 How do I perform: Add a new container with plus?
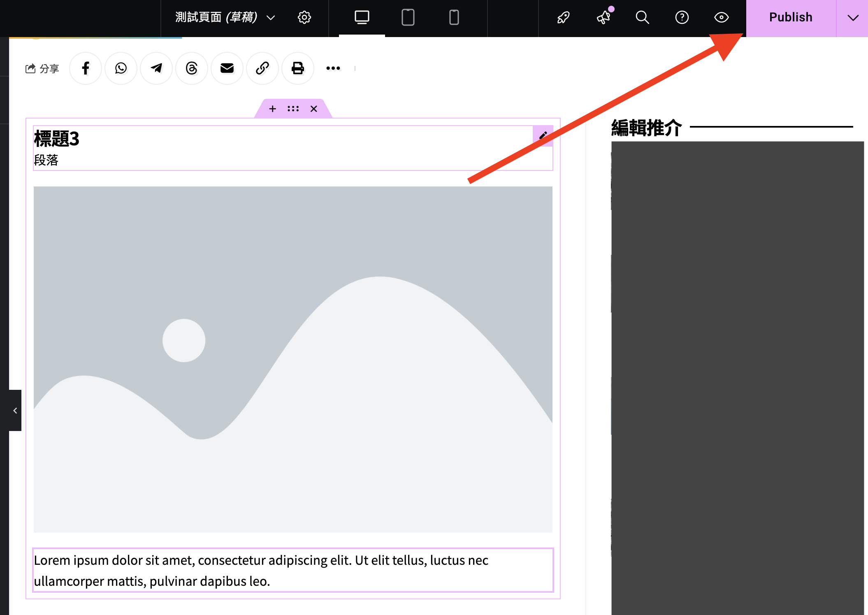[x=272, y=109]
